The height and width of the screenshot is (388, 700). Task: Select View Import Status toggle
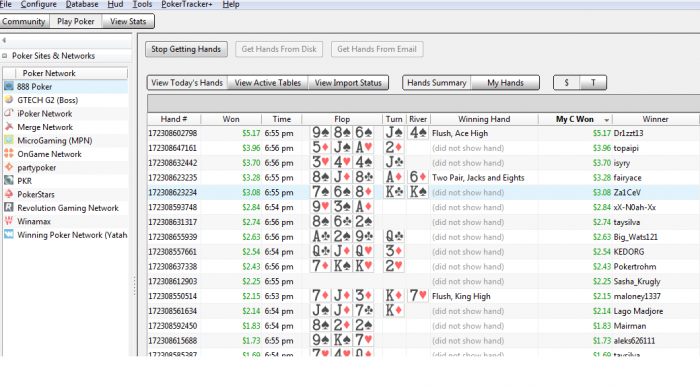click(348, 83)
